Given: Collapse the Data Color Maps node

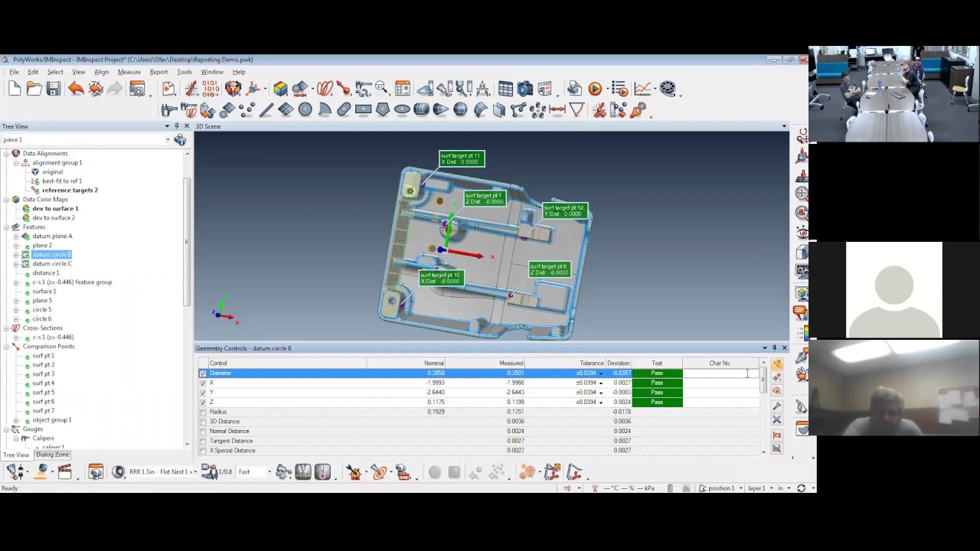Looking at the screenshot, I should tap(6, 200).
